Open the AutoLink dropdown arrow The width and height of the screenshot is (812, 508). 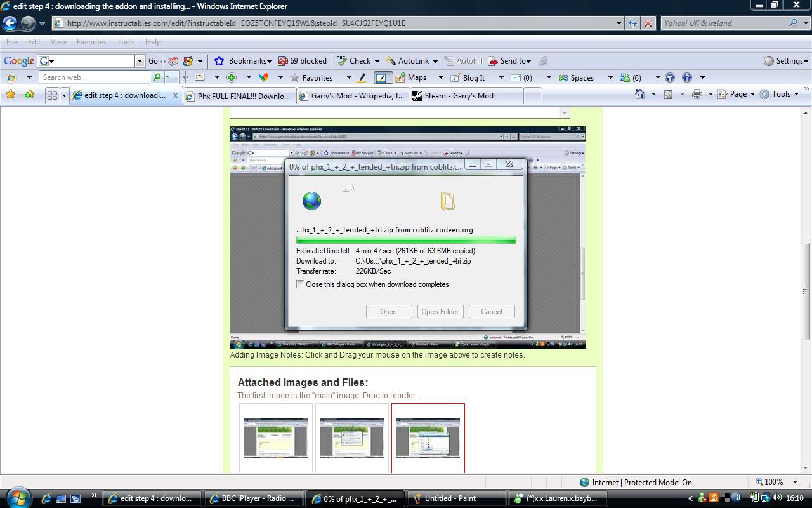[x=435, y=61]
